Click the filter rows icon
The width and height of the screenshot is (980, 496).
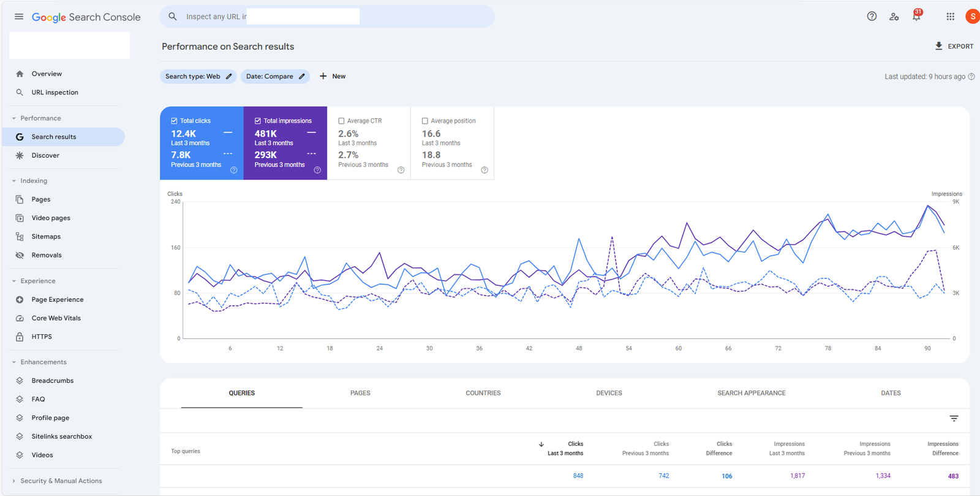(954, 419)
